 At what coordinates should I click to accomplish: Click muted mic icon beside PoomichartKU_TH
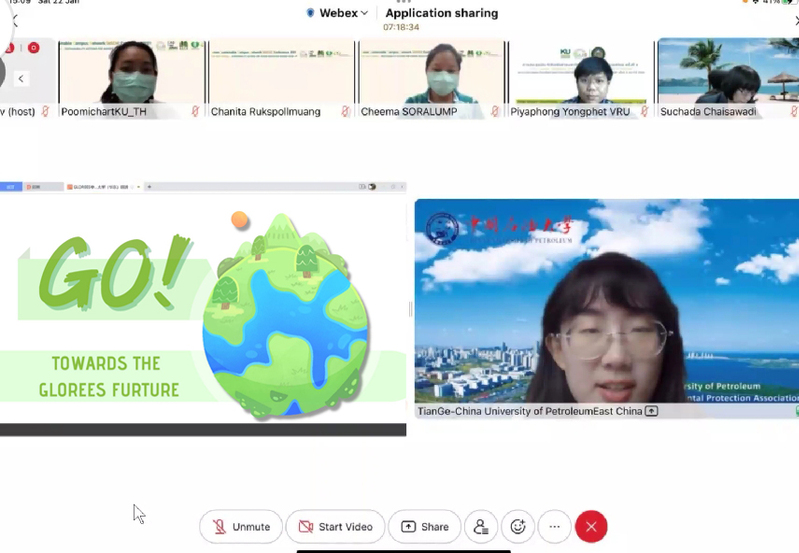[x=195, y=112]
